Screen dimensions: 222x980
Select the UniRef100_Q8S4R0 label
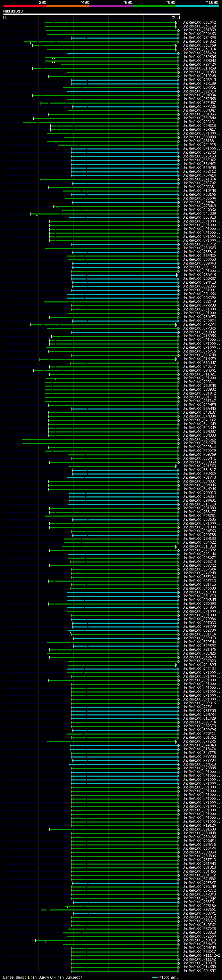click(x=199, y=53)
